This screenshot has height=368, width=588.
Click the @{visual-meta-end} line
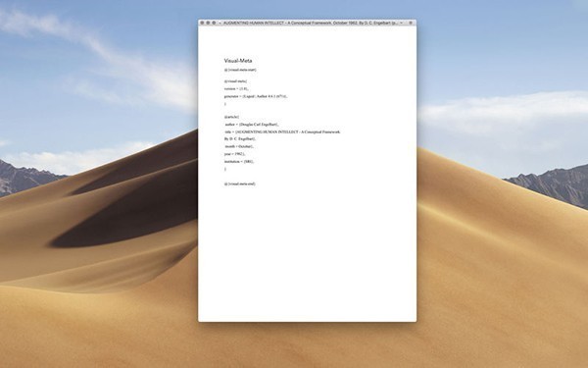click(240, 184)
